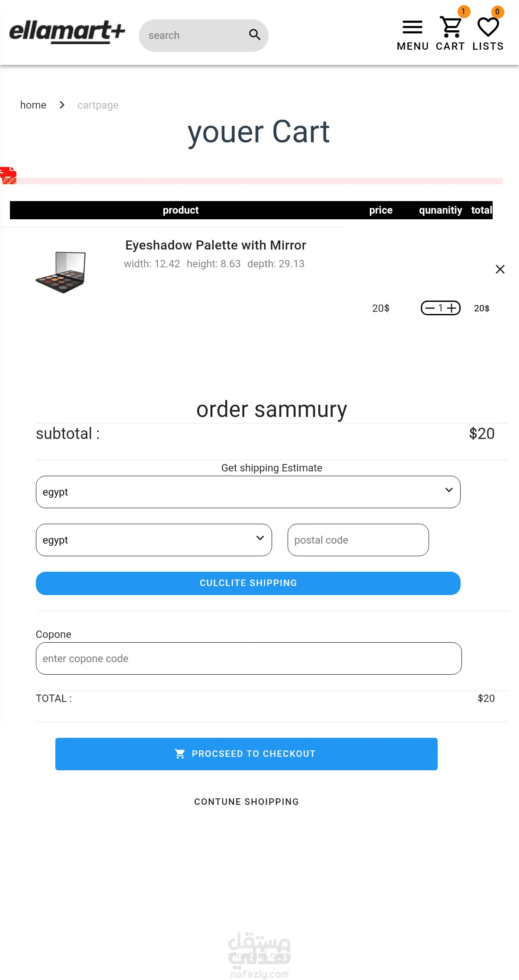Open the second egypt region dropdown
The height and width of the screenshot is (980, 519).
click(154, 540)
